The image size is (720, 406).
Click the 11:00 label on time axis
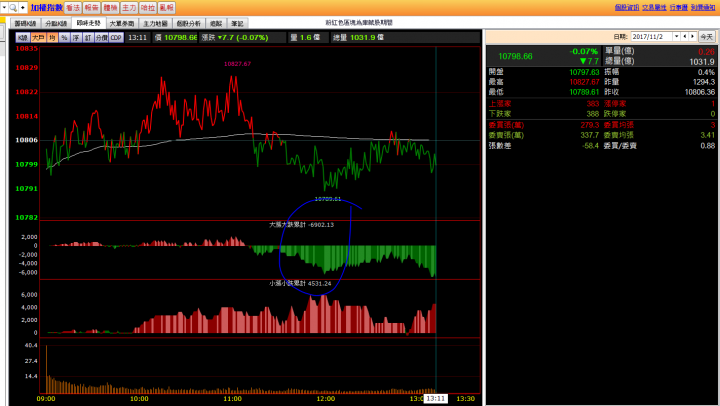coord(232,399)
